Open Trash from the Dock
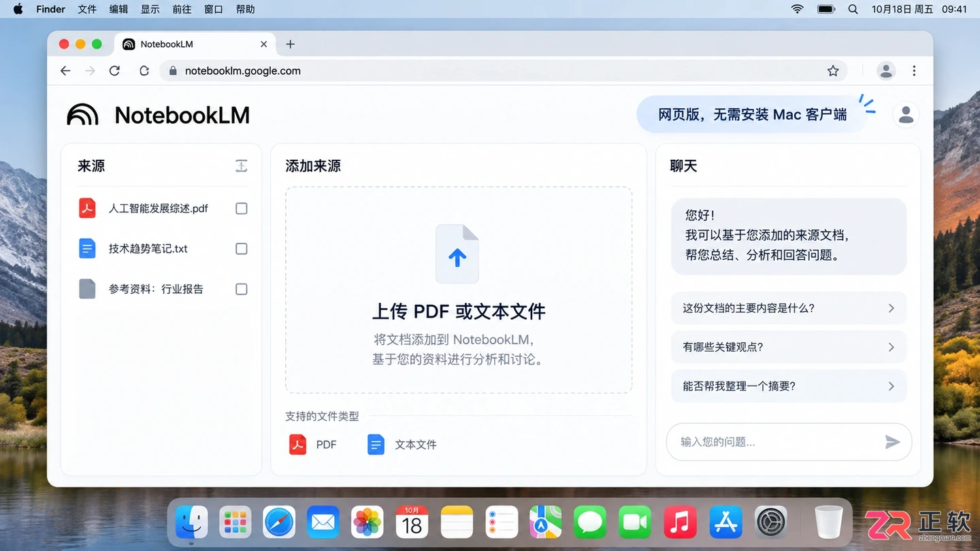Image resolution: width=980 pixels, height=551 pixels. tap(829, 522)
